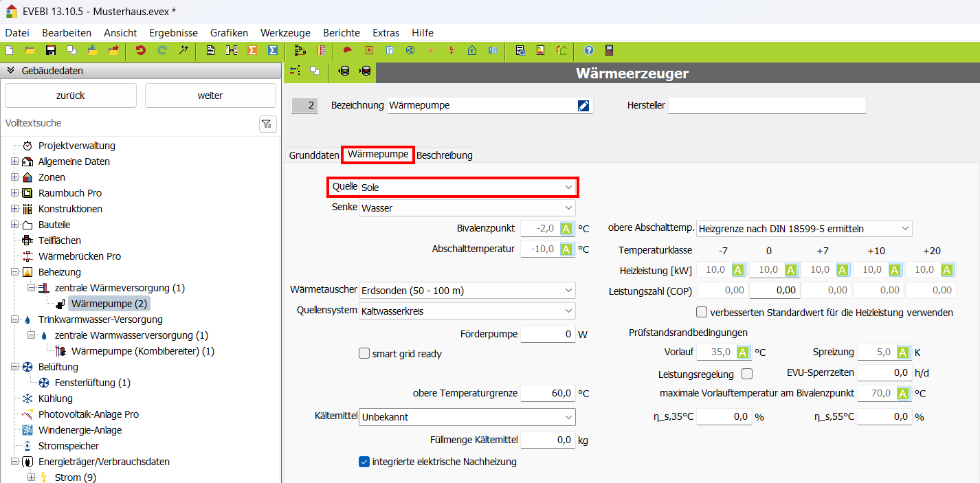Switch to the Grunddaten tab

pyautogui.click(x=313, y=155)
